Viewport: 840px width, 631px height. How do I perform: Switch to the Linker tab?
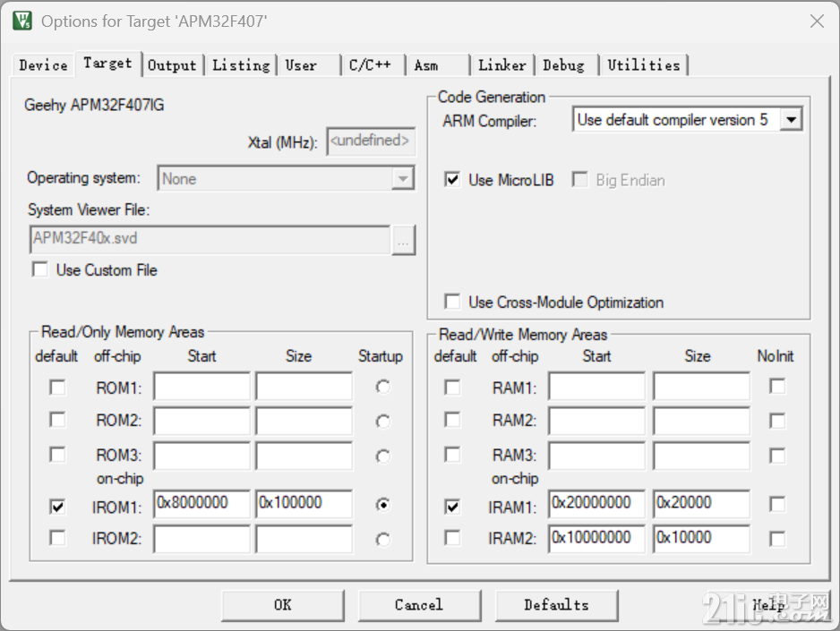pyautogui.click(x=502, y=65)
